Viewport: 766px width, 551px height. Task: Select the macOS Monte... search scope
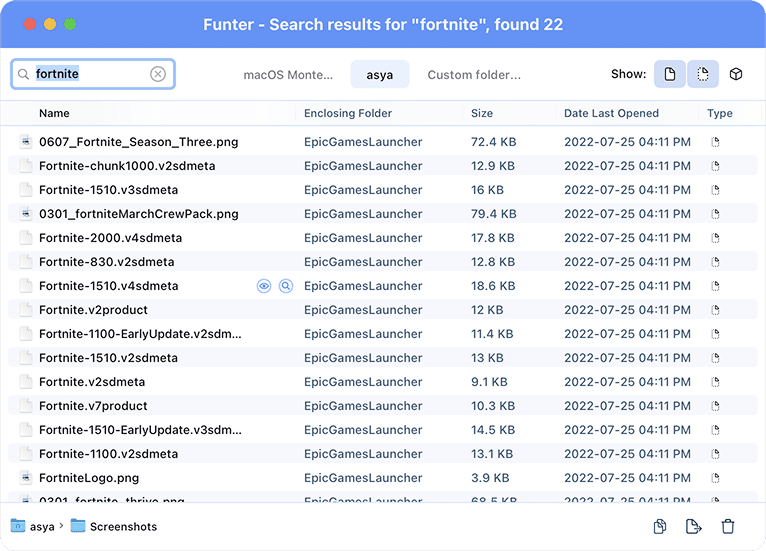pos(288,75)
